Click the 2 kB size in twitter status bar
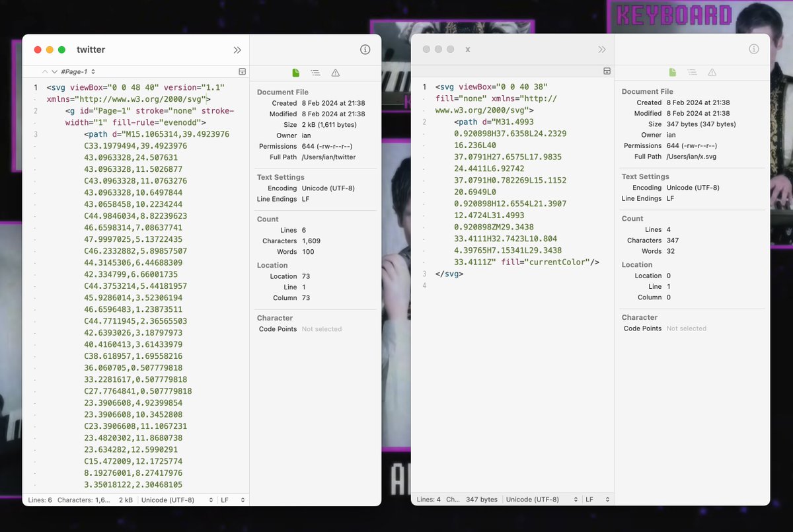Image resolution: width=793 pixels, height=532 pixels. pos(126,500)
